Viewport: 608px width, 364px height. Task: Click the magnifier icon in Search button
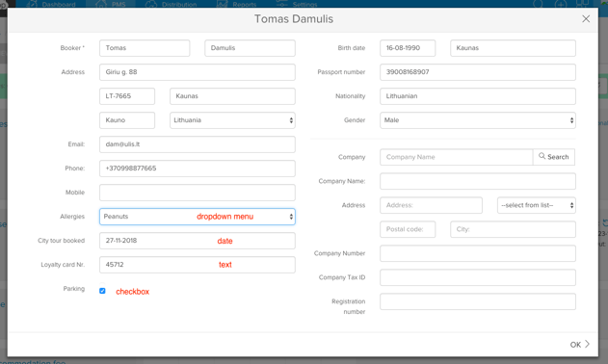coord(542,156)
